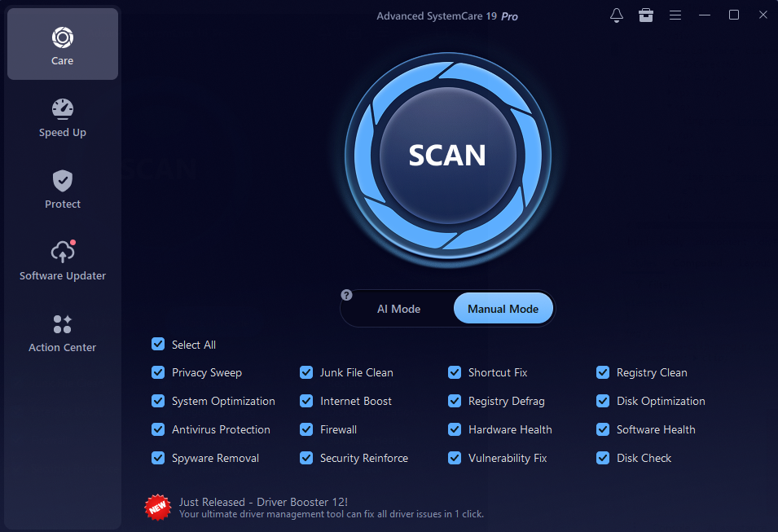Open the Software Updater cloud icon

(63, 252)
